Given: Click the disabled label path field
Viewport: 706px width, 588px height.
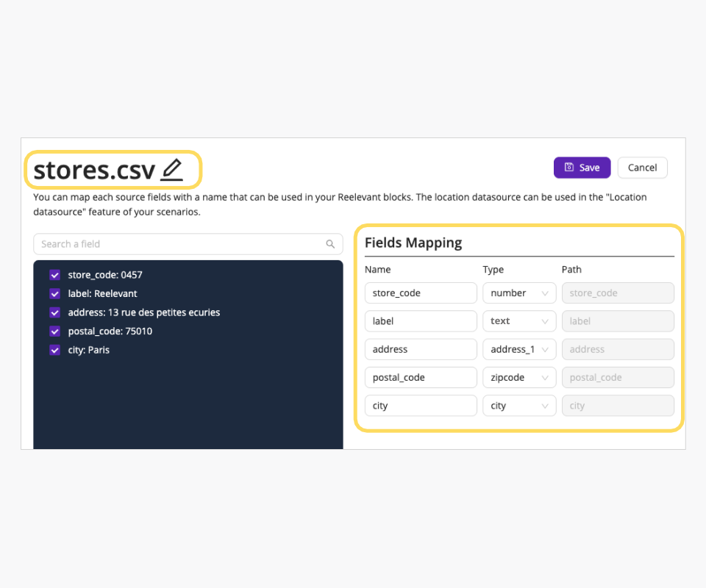Looking at the screenshot, I should coord(618,321).
